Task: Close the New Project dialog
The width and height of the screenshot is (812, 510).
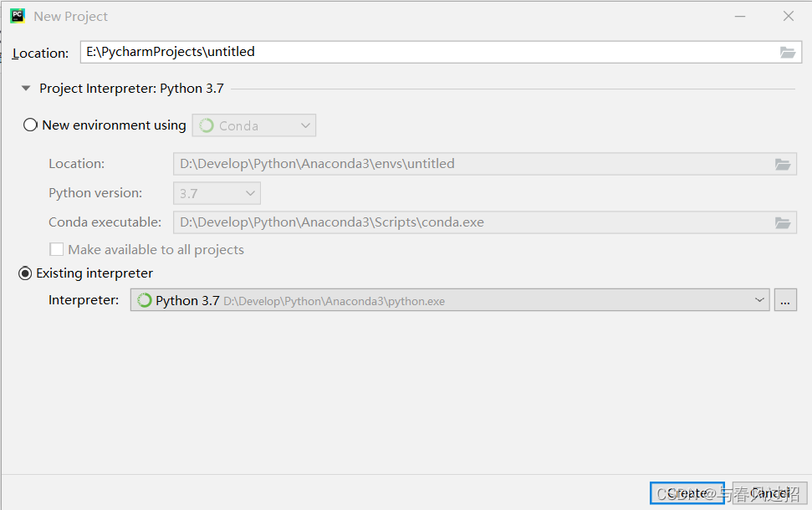Action: 789,17
